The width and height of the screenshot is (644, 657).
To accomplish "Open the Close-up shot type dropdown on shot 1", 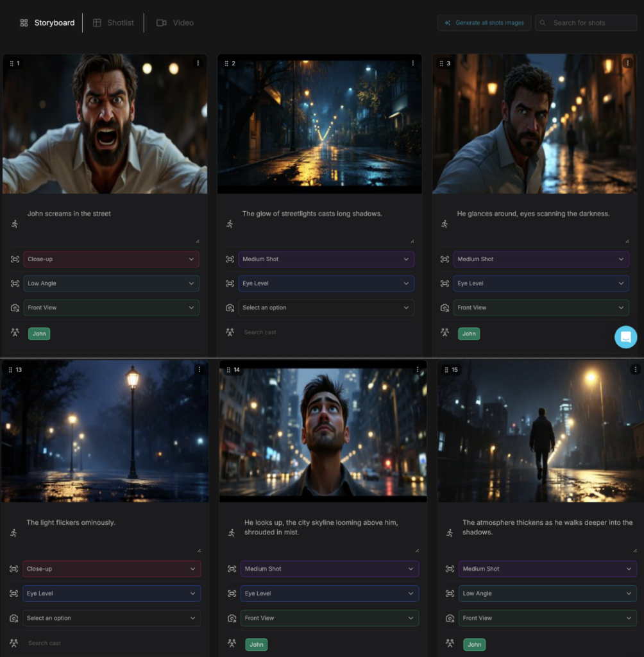I will point(111,259).
